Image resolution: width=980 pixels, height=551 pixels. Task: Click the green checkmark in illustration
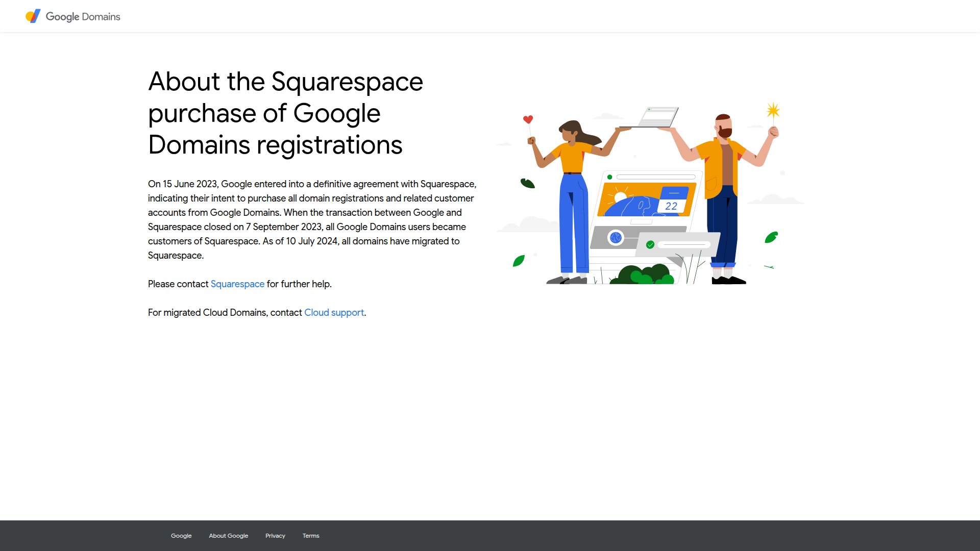[650, 245]
